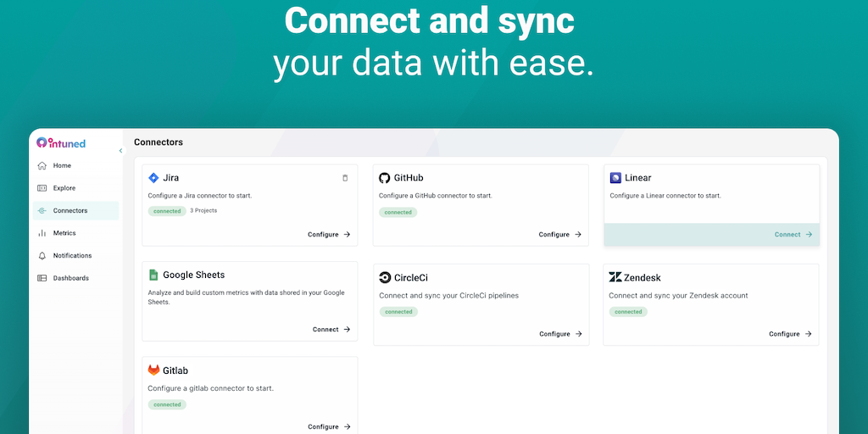Click the GitHub logo icon
Image resolution: width=868 pixels, height=434 pixels.
384,178
